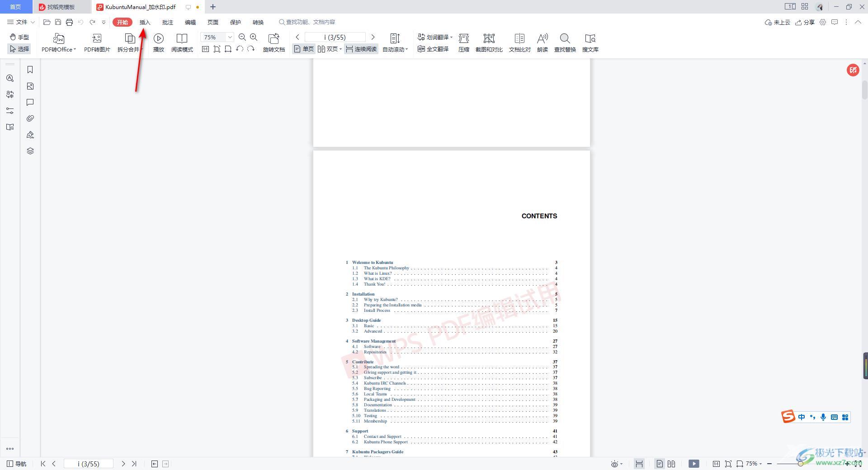Viewport: 868px width, 470px height.
Task: Open 截图和对比 screenshot and compare
Action: click(489, 43)
